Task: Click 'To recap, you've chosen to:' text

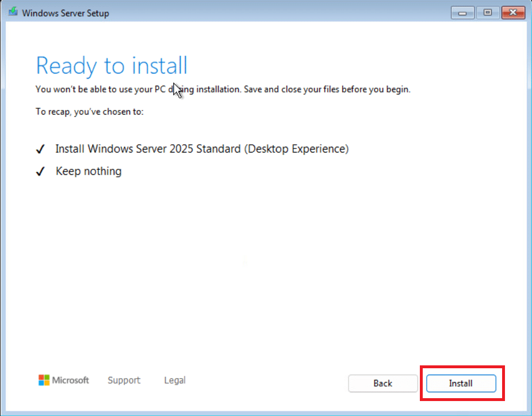Action: click(x=90, y=112)
